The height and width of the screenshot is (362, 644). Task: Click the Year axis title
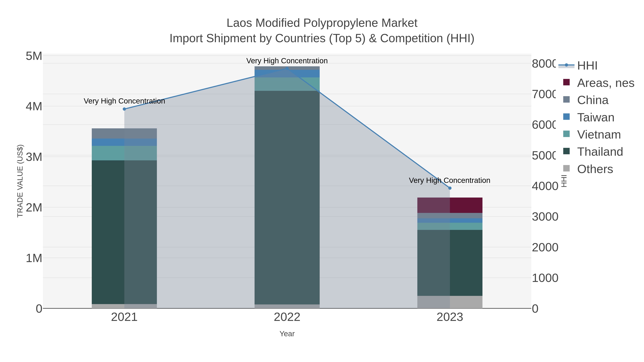tap(287, 334)
